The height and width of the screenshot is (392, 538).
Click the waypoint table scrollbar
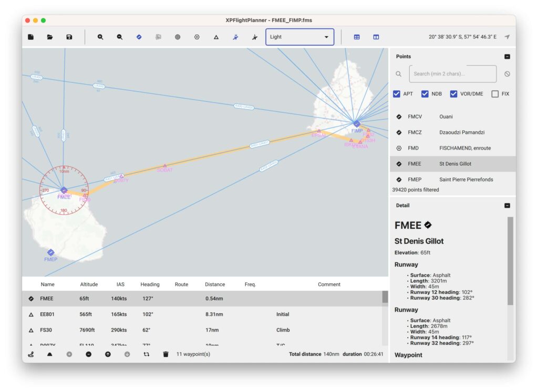[385, 296]
